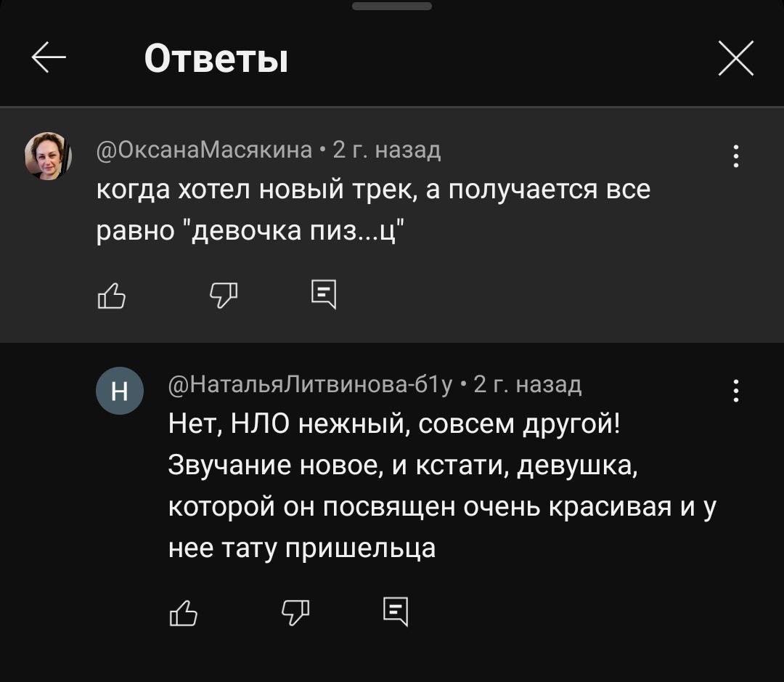Image resolution: width=784 pixels, height=682 pixels.
Task: Tap the round 'Н' avatar
Action: point(120,391)
